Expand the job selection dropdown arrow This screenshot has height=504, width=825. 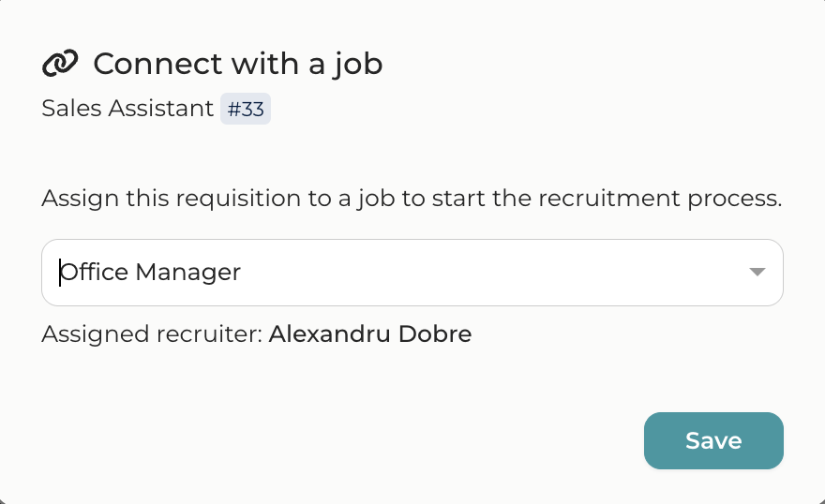tap(757, 273)
